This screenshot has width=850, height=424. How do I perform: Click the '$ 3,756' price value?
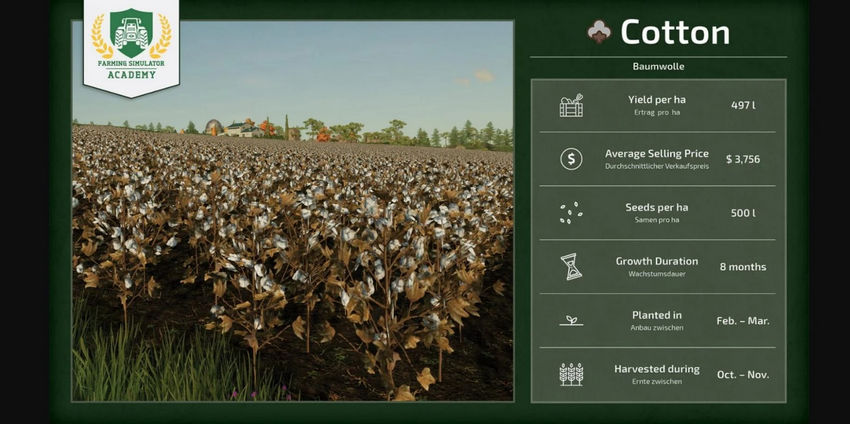coord(743,159)
